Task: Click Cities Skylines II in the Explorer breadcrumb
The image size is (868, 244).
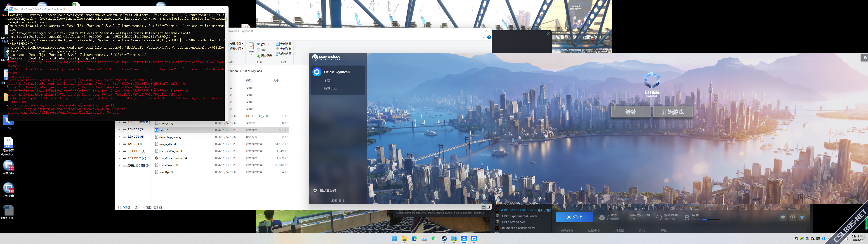Action: pos(254,71)
